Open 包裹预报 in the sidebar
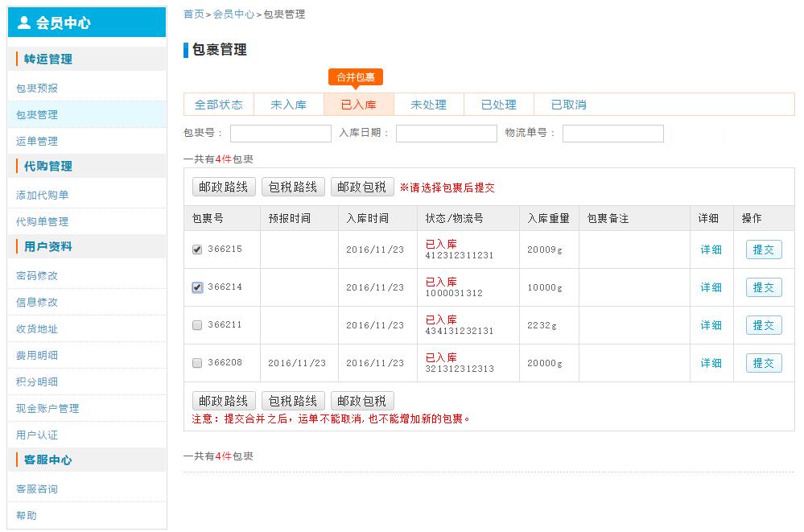Screen dimensions: 804x532 pos(37,89)
